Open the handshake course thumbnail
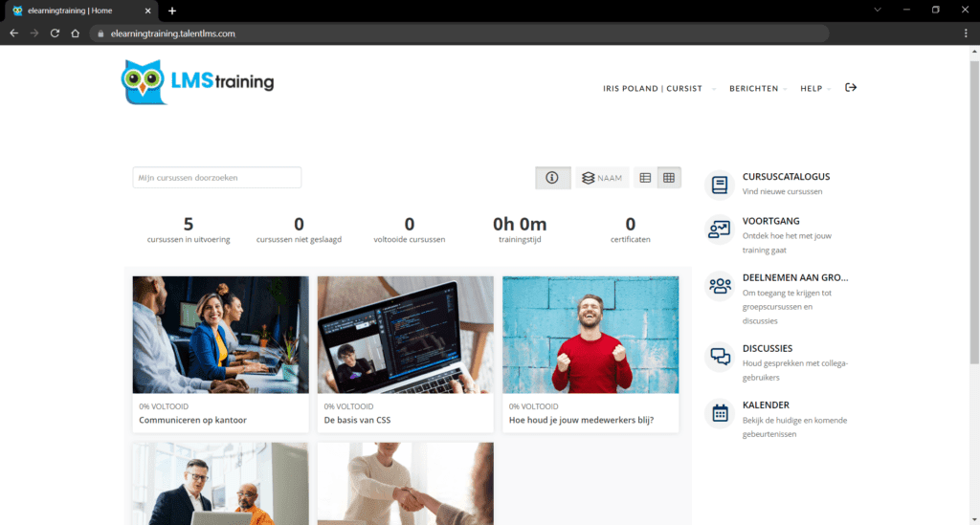The height and width of the screenshot is (525, 980). [x=405, y=484]
